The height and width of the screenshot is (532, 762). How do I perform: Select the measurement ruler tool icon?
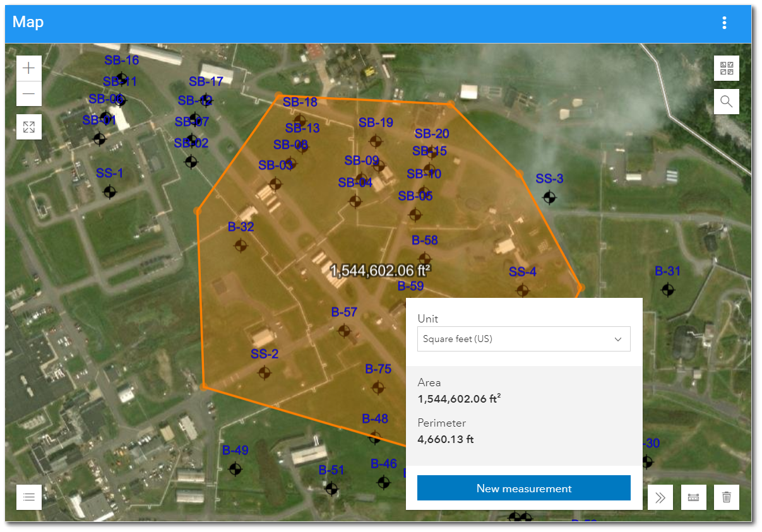click(694, 497)
